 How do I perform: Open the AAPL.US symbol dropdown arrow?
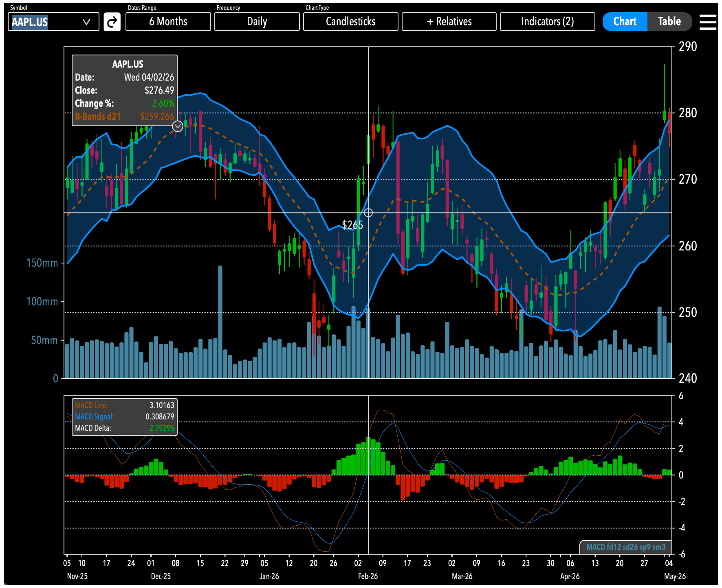(86, 22)
